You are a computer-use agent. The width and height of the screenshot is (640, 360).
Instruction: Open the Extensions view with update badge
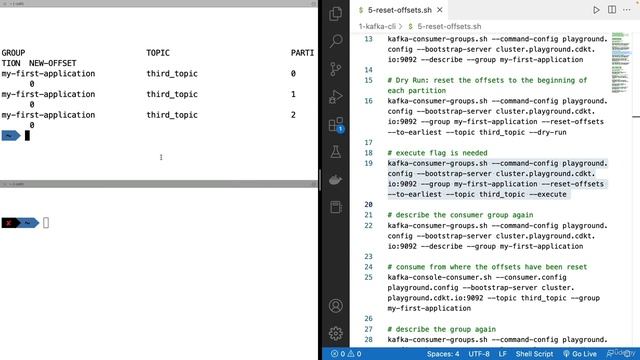coord(336,124)
